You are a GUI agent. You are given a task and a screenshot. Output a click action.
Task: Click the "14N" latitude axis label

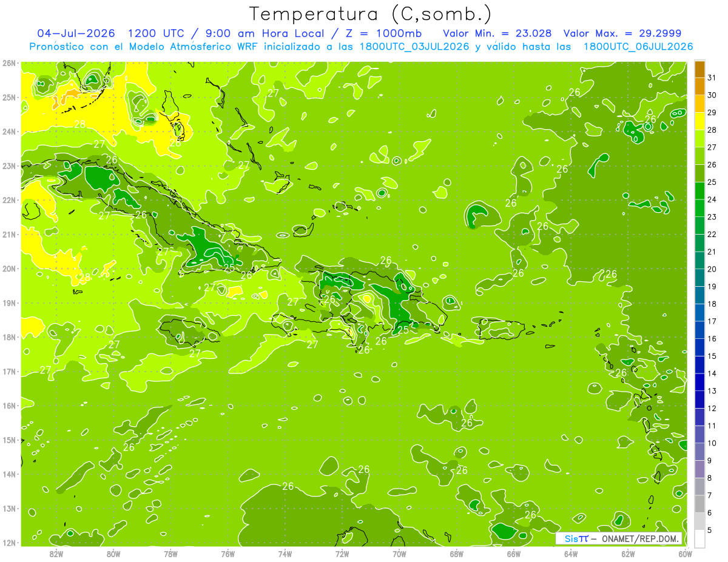coord(9,474)
